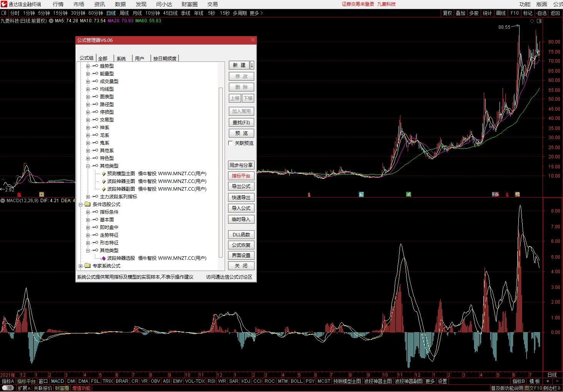Expand the 指标条件 tree node

[x=88, y=212]
